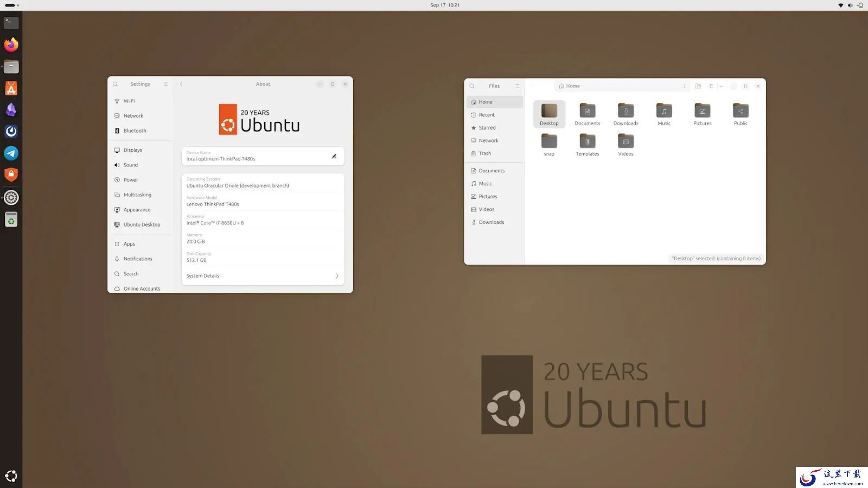Open Videos bookmark in Files sidebar
Screen dimensions: 868x488
click(x=495, y=209)
